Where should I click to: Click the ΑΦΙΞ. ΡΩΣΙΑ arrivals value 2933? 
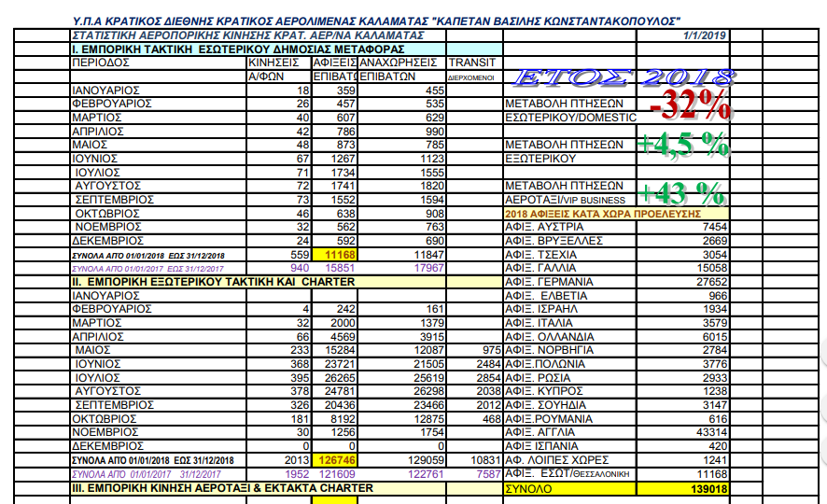715,378
